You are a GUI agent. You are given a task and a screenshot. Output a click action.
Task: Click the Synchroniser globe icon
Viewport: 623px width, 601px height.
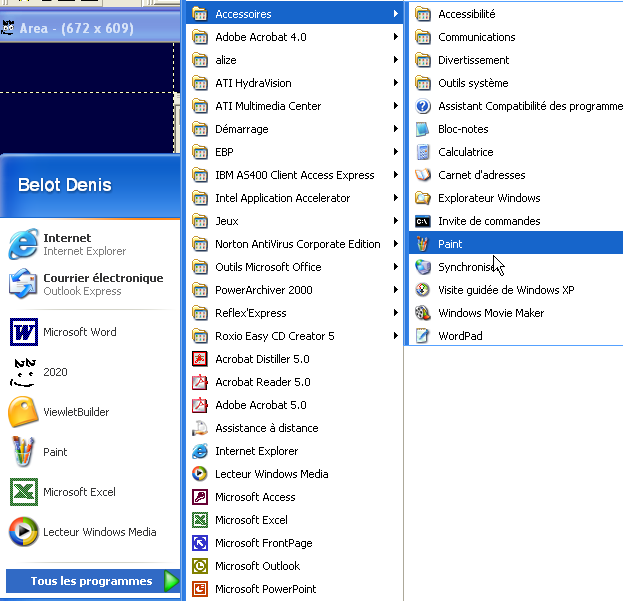tap(422, 267)
